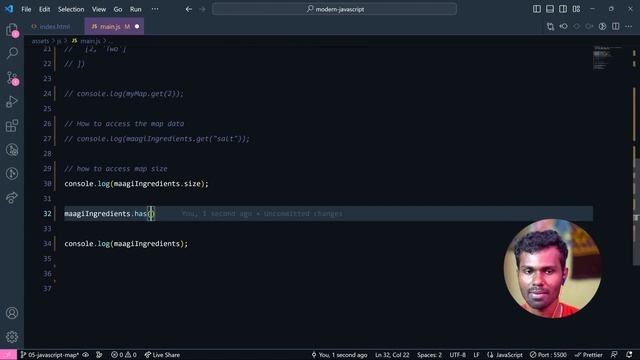This screenshot has width=640, height=360.
Task: Click the Prettier status bar item
Action: [x=588, y=355]
